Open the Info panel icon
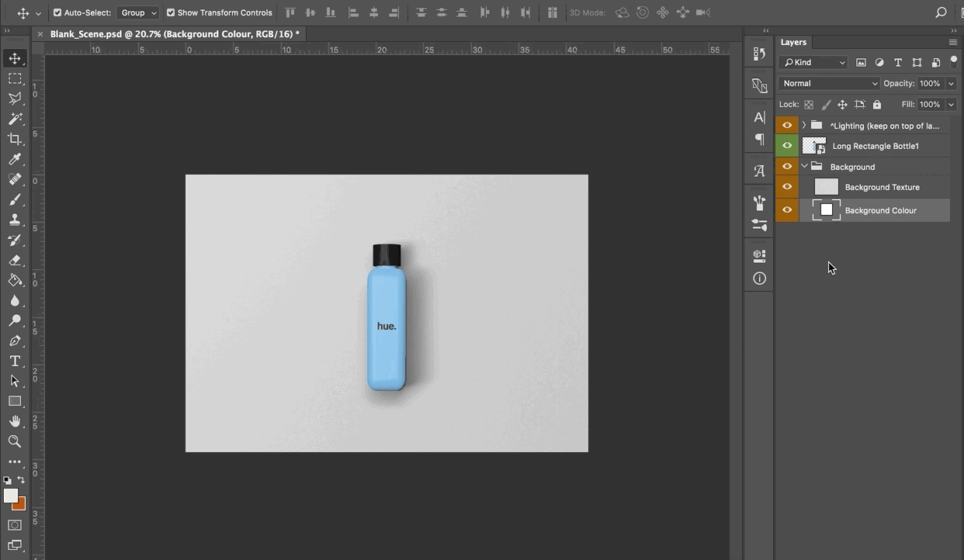964x560 pixels. click(759, 278)
